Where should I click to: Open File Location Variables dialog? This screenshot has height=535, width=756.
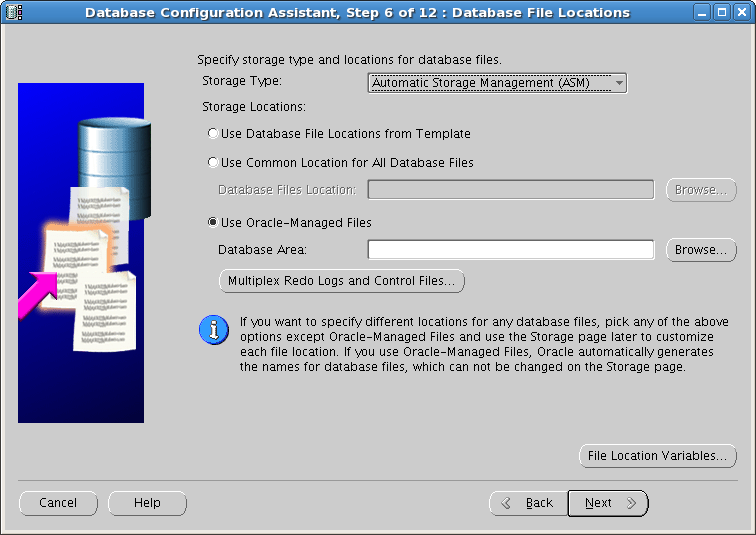click(658, 455)
